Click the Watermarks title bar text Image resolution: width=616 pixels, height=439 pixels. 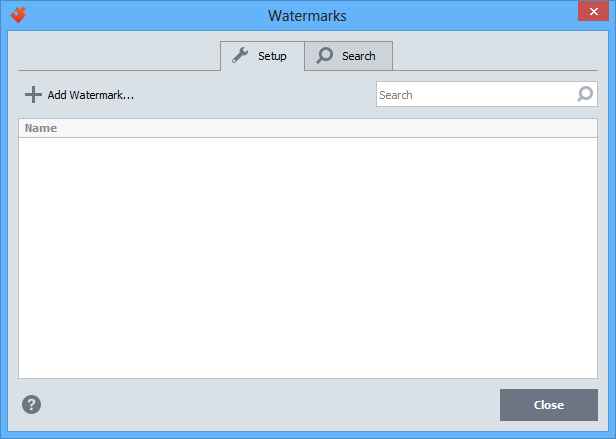pos(307,16)
